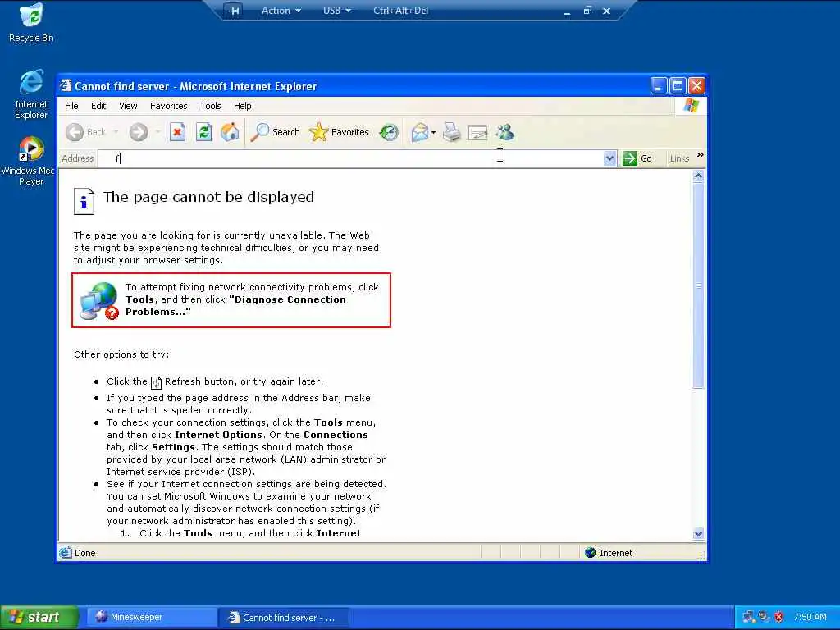840x630 pixels.
Task: Click the Forward navigation arrow icon
Action: coord(139,132)
